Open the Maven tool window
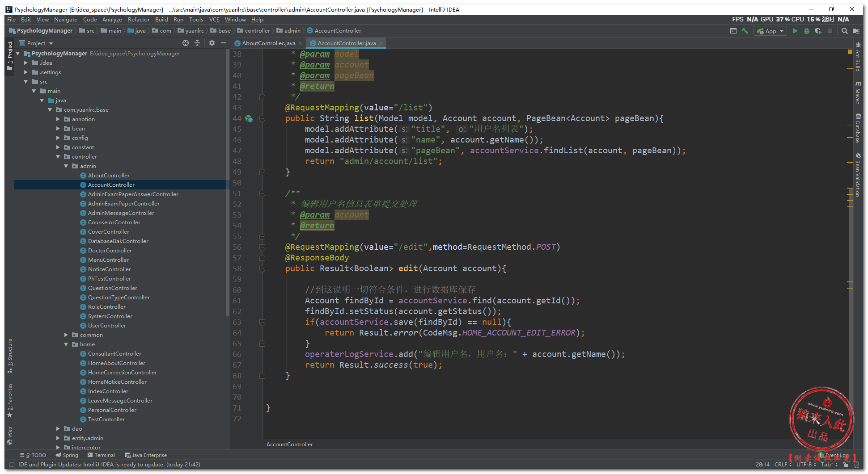Viewport: 868px width, 474px height. coord(858,92)
